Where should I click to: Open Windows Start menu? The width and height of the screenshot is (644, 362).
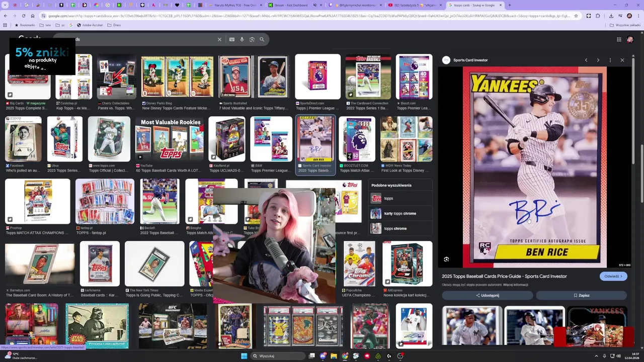[x=244, y=356]
